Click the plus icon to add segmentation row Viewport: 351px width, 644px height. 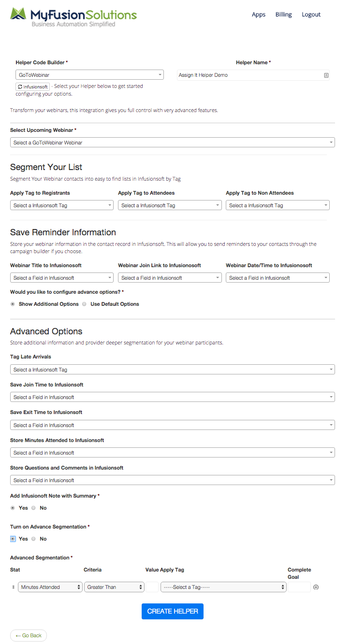316,587
